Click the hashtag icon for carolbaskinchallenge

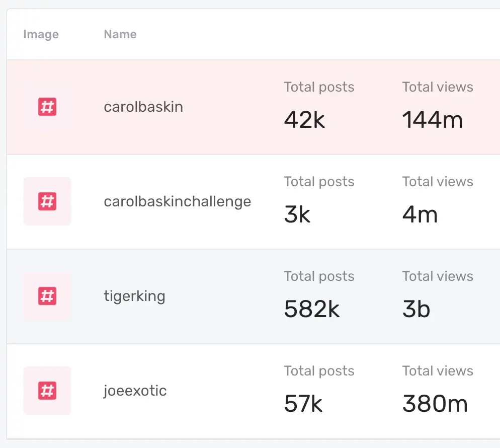coord(47,201)
